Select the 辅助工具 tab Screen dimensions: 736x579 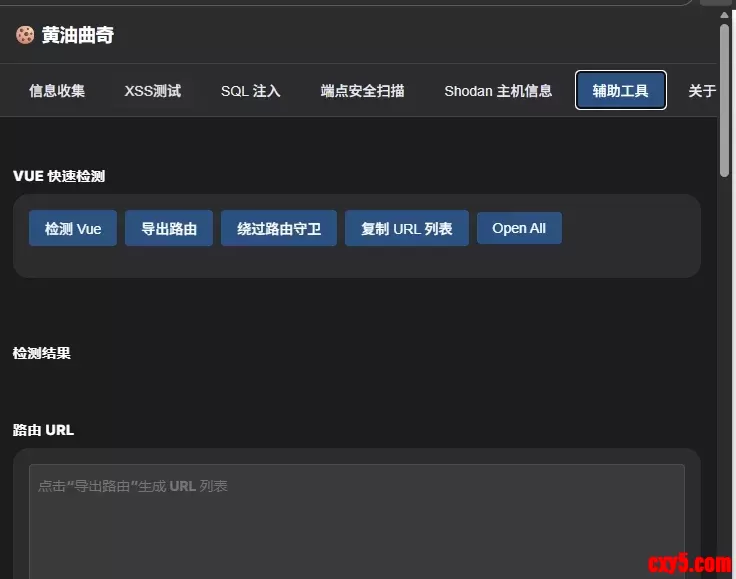[x=621, y=90]
